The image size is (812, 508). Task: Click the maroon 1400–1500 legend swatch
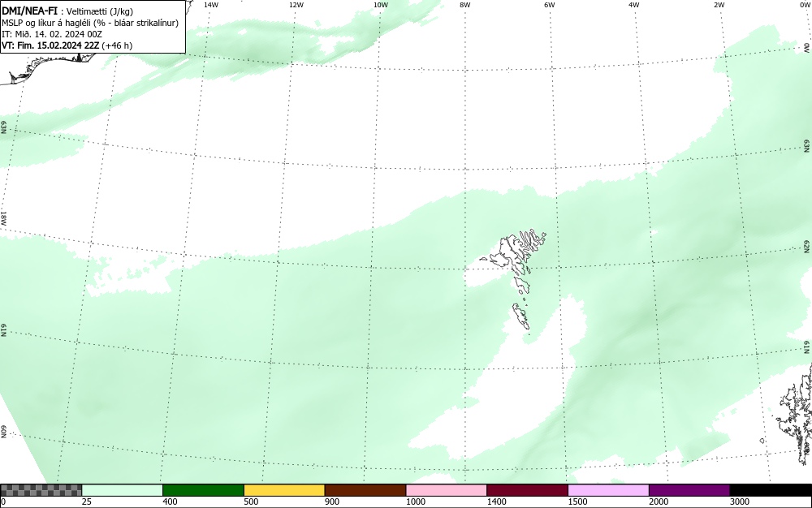pos(527,490)
